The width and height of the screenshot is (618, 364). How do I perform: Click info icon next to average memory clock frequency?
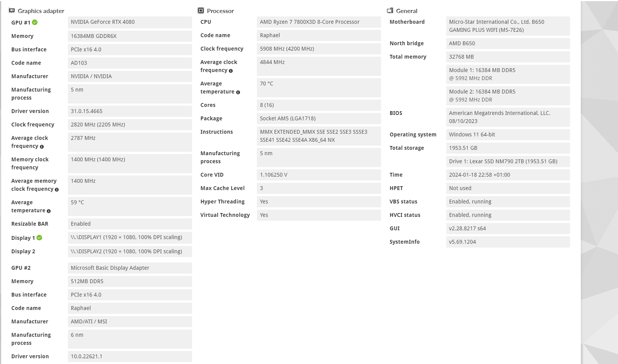point(57,190)
